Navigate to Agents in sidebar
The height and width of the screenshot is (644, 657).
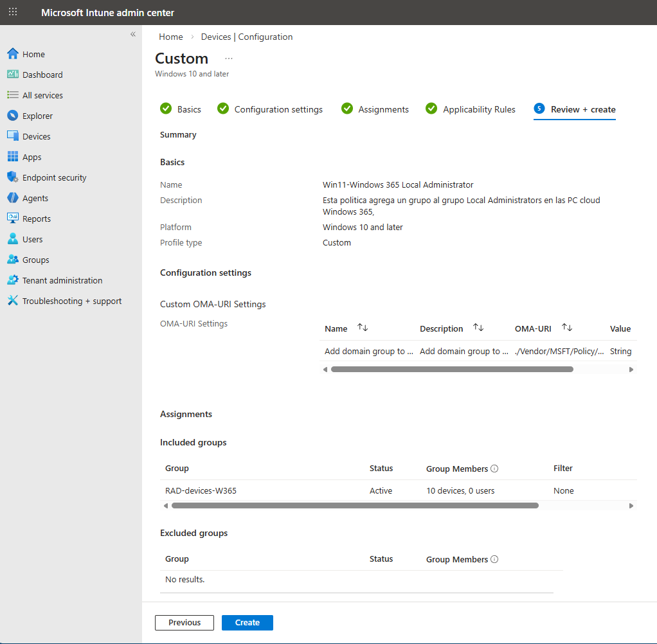(35, 198)
